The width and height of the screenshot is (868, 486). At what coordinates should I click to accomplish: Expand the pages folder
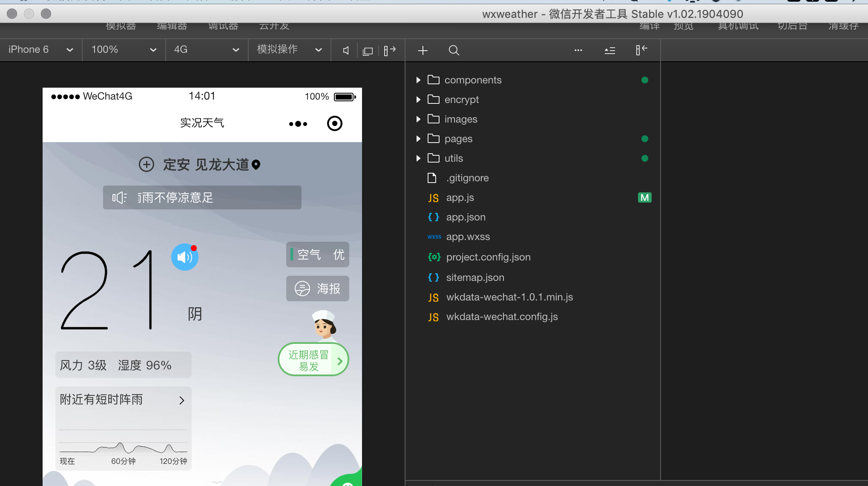(458, 139)
